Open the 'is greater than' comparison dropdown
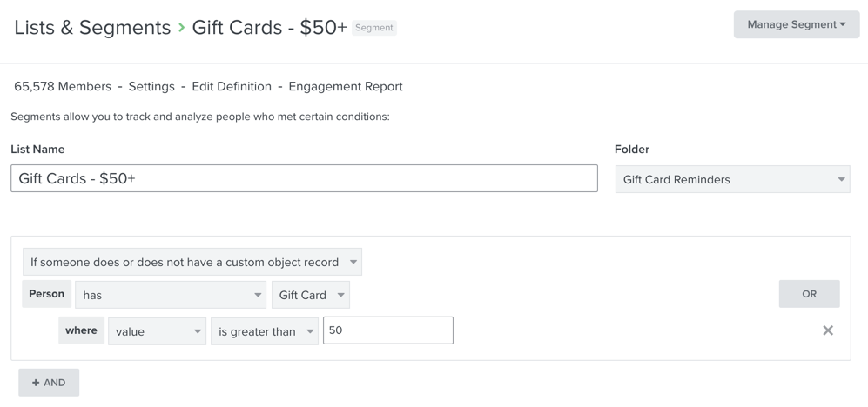This screenshot has height=407, width=868. (x=265, y=331)
